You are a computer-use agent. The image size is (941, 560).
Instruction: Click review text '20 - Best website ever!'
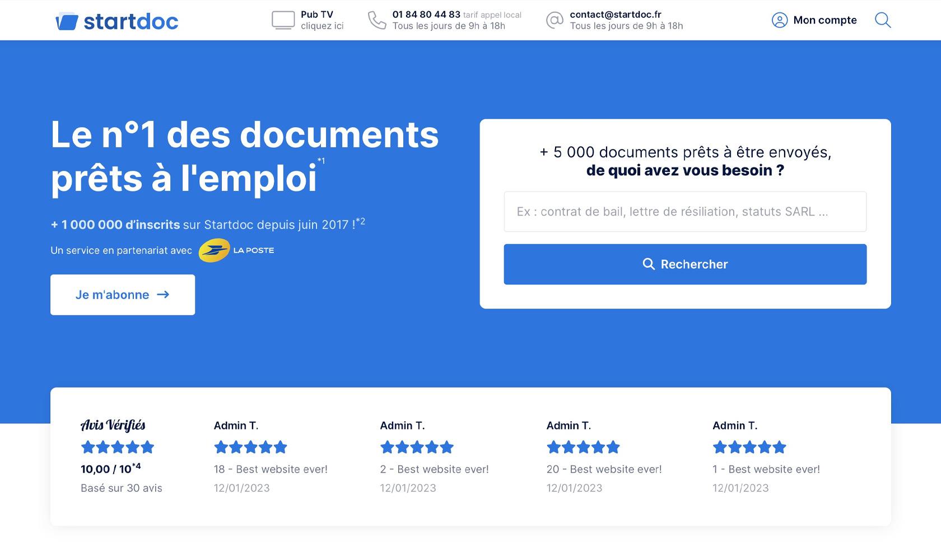coord(604,469)
